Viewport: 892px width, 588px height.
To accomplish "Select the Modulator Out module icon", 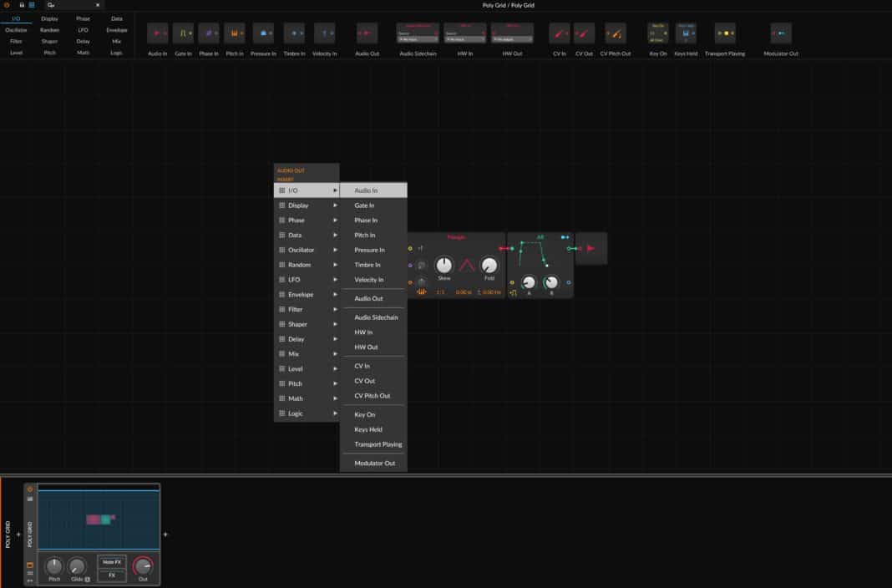I will point(779,33).
